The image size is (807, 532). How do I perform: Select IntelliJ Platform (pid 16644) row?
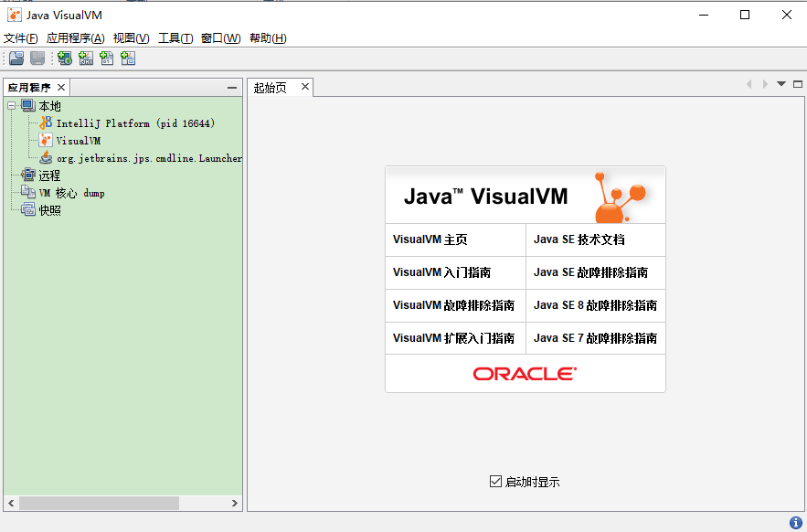click(136, 123)
